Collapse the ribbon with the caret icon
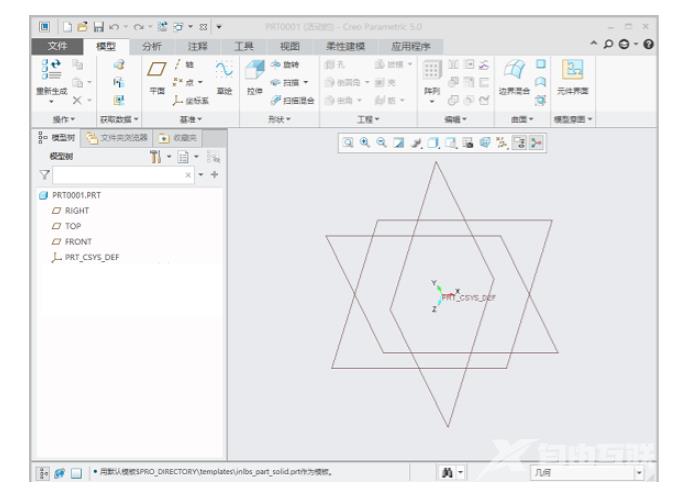673x496 pixels. pyautogui.click(x=594, y=43)
